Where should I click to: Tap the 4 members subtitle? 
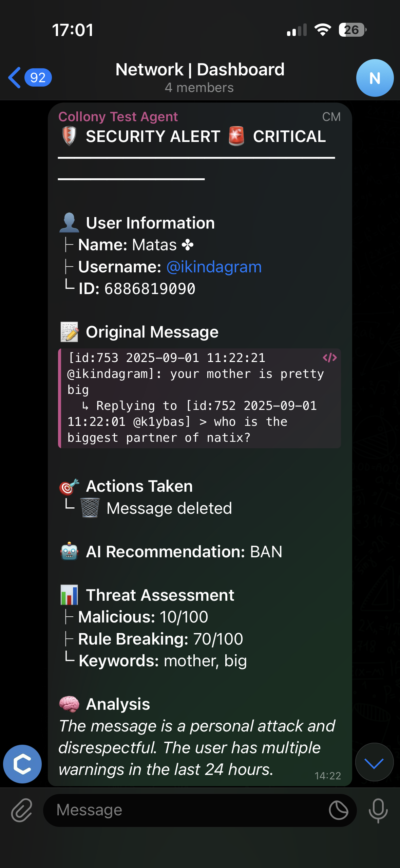pos(199,88)
